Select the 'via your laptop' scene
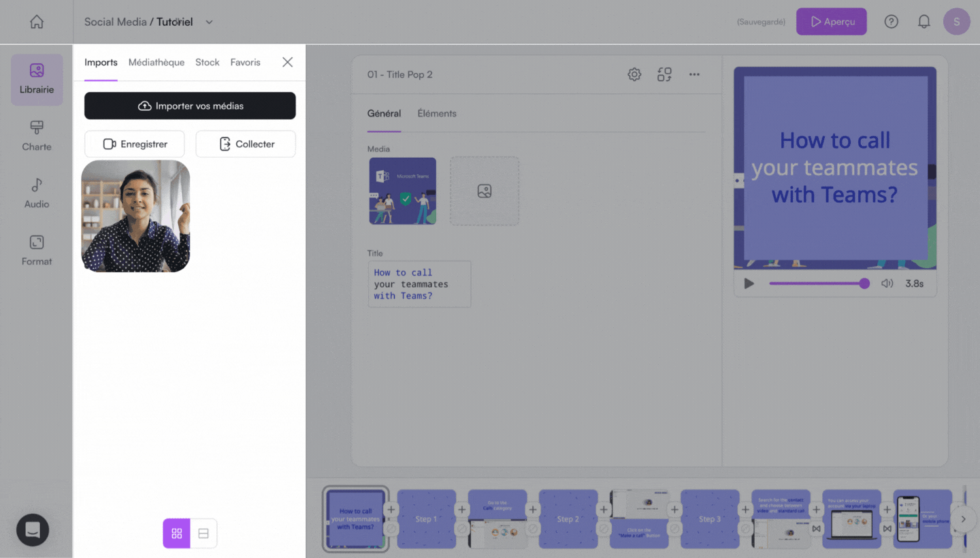This screenshot has width=980, height=558. [x=851, y=519]
